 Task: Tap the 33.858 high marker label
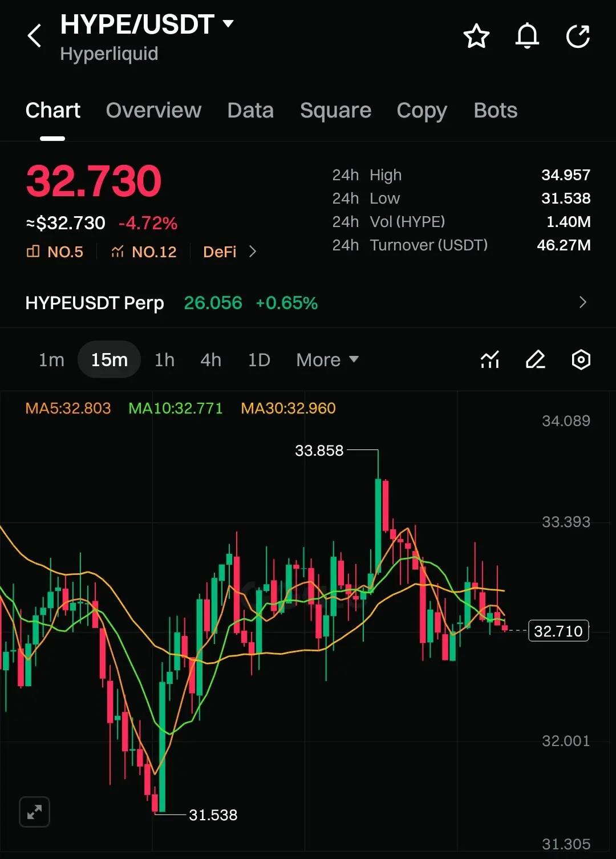tap(319, 451)
